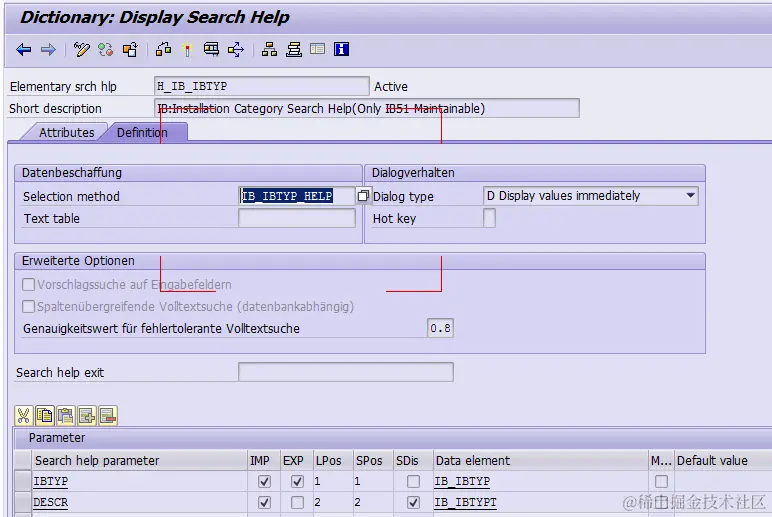Click the Hot key input box
Viewport: 772px width, 517px height.
[489, 218]
